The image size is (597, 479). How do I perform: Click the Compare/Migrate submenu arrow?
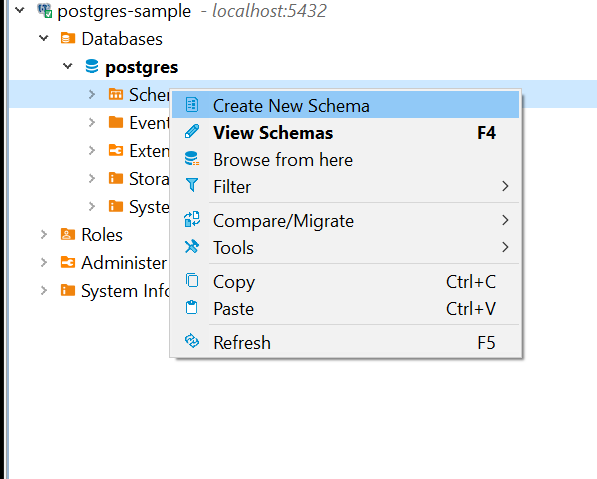pyautogui.click(x=505, y=220)
